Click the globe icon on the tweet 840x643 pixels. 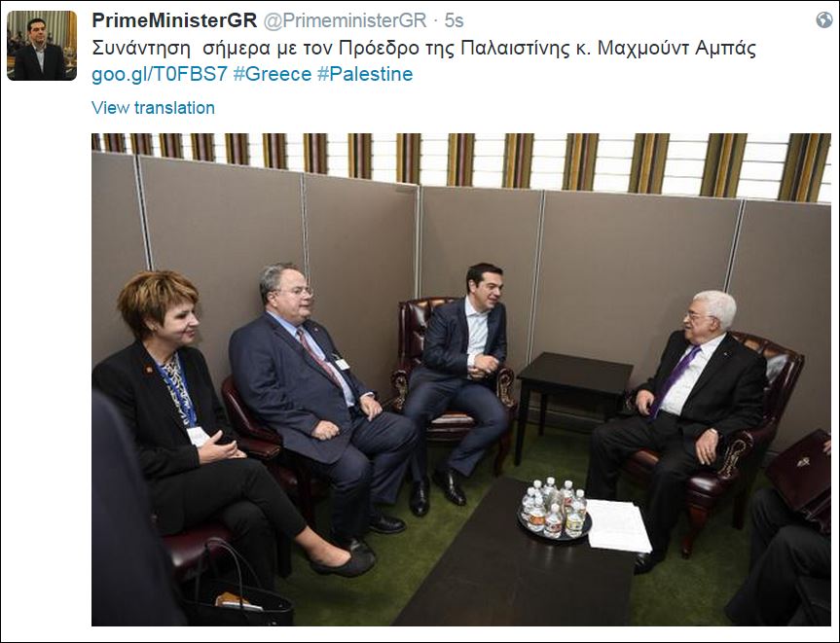[x=823, y=20]
